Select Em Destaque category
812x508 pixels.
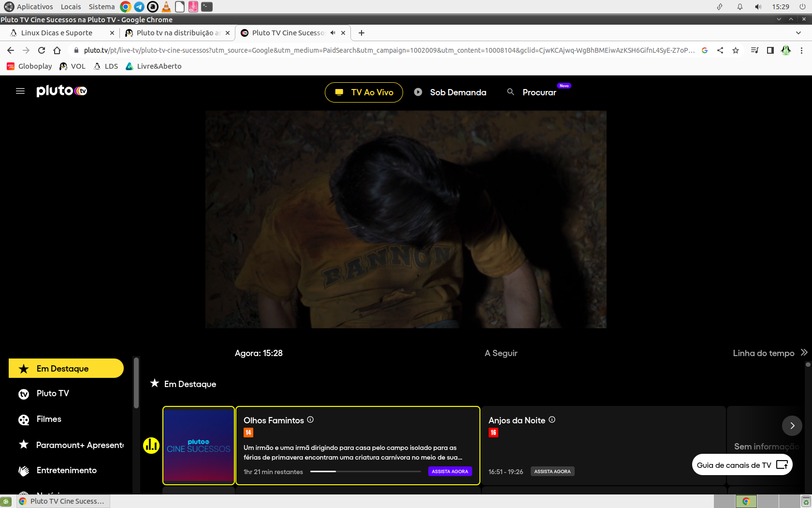[66, 368]
